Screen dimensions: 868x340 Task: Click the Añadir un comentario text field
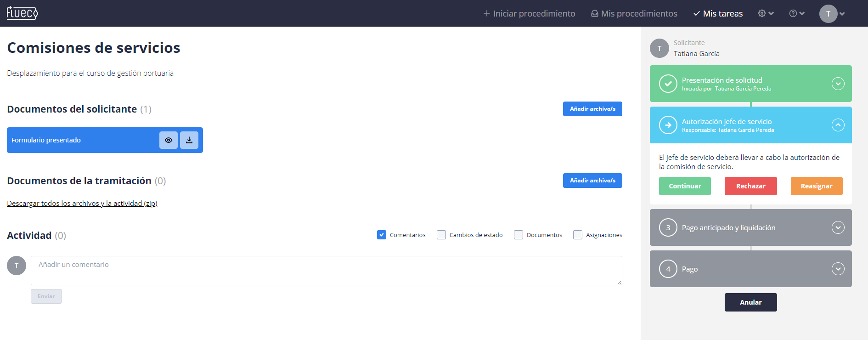[x=326, y=270]
